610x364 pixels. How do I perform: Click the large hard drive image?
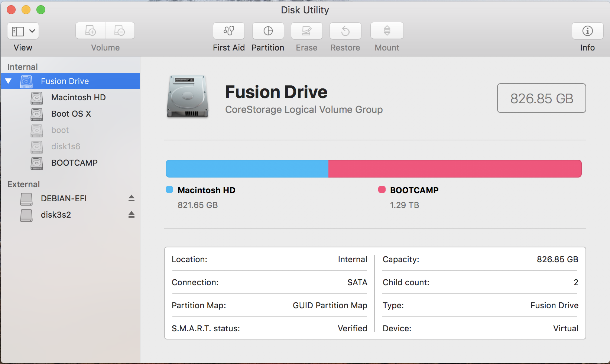click(x=188, y=97)
